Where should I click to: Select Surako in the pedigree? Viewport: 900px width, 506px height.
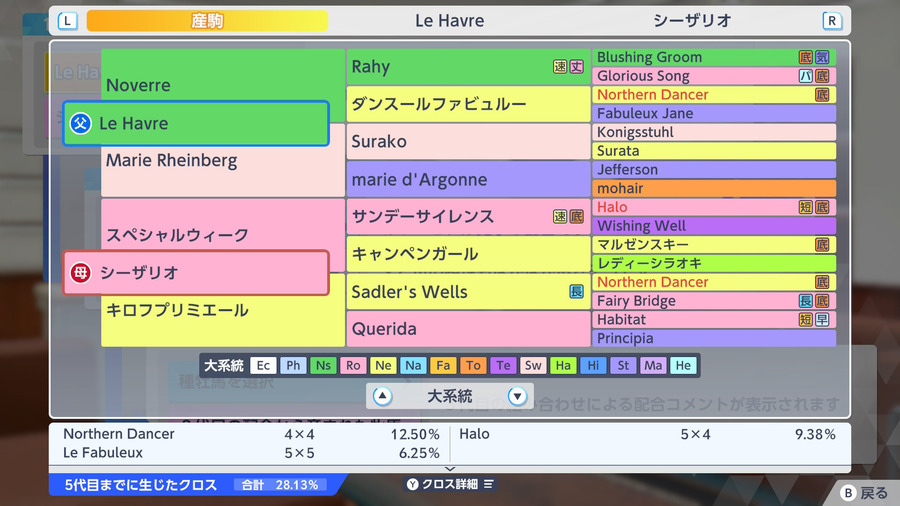(x=468, y=141)
